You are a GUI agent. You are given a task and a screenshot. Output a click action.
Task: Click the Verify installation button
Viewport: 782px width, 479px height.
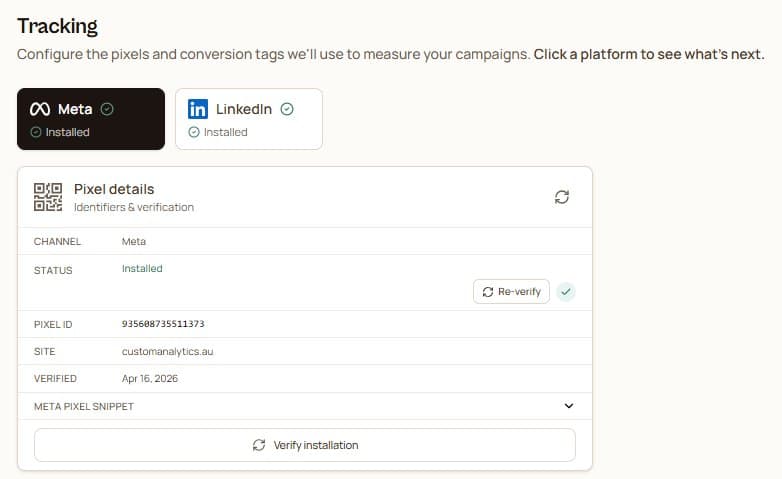click(305, 445)
